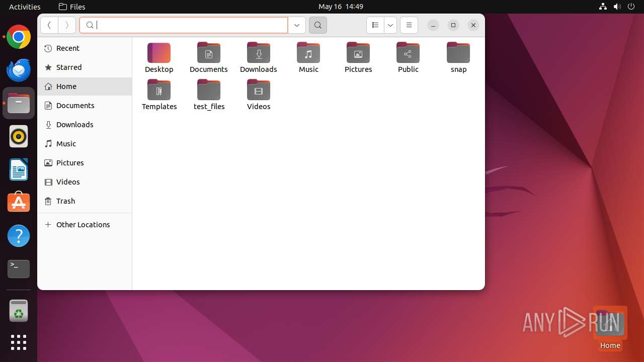Toggle the search button in header bar
The width and height of the screenshot is (644, 362).
click(x=318, y=25)
